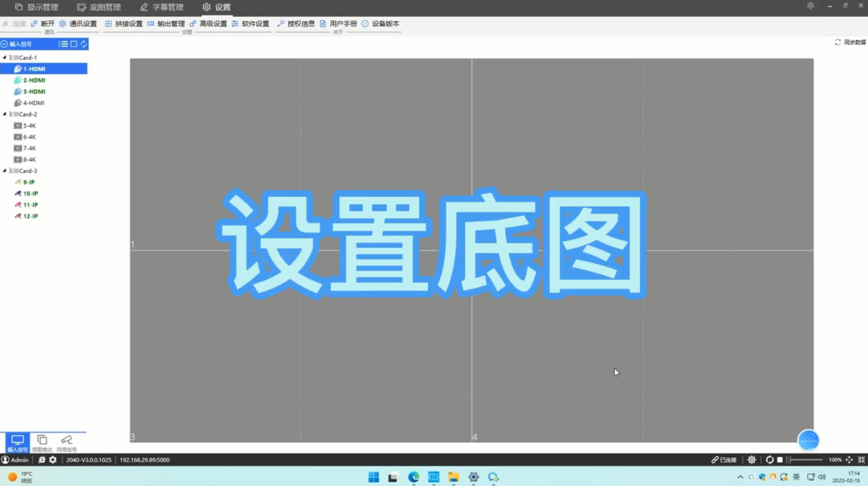Click version text 2040-V3.0.0.1025
Image resolution: width=868 pixels, height=486 pixels.
[x=89, y=460]
